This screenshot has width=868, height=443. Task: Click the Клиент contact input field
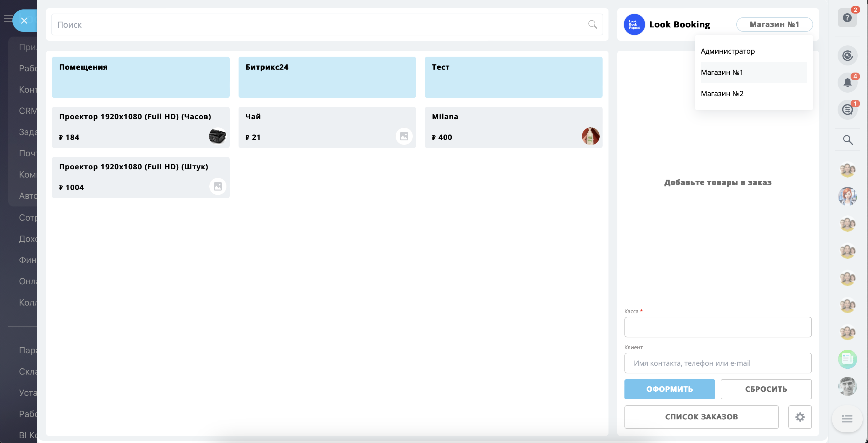click(x=717, y=363)
